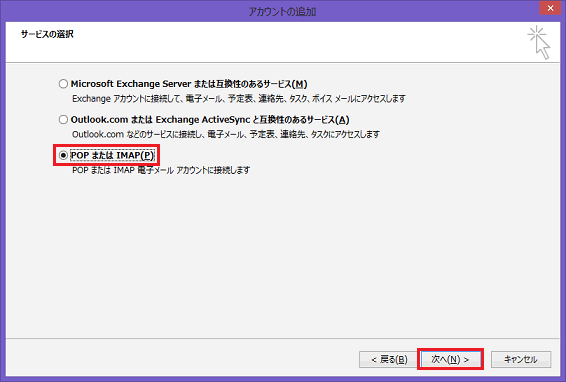Click the サービスの選択 heading
566x382 pixels.
point(47,34)
